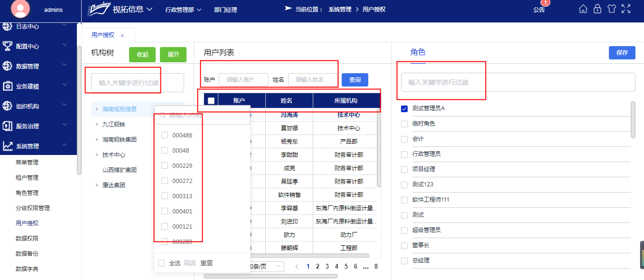Open the 行政管理部 department dropdown

[183, 10]
